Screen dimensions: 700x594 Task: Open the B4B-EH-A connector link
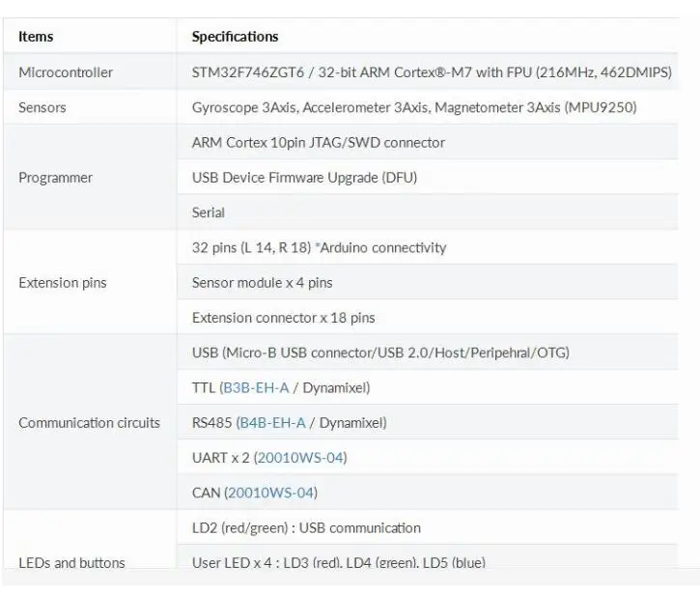(273, 422)
